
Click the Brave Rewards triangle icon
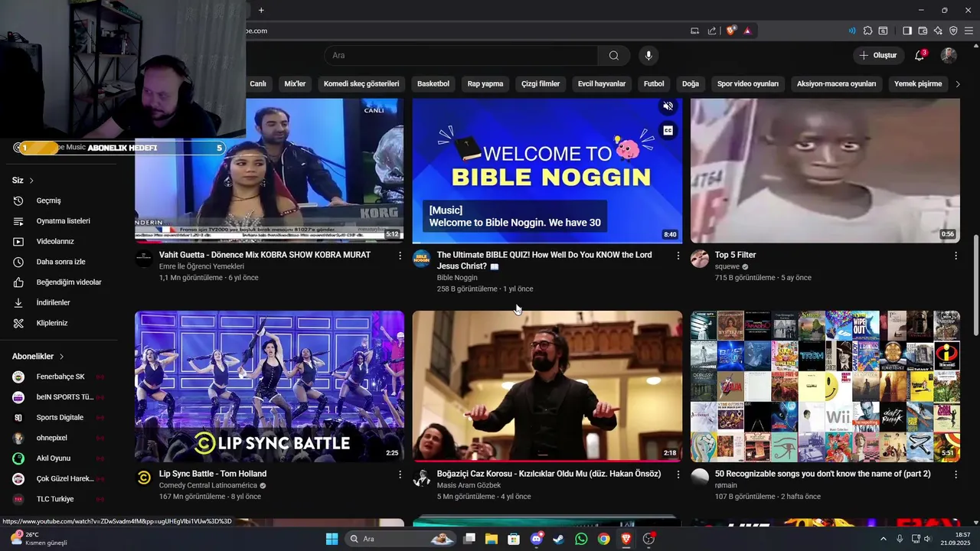[x=747, y=31]
